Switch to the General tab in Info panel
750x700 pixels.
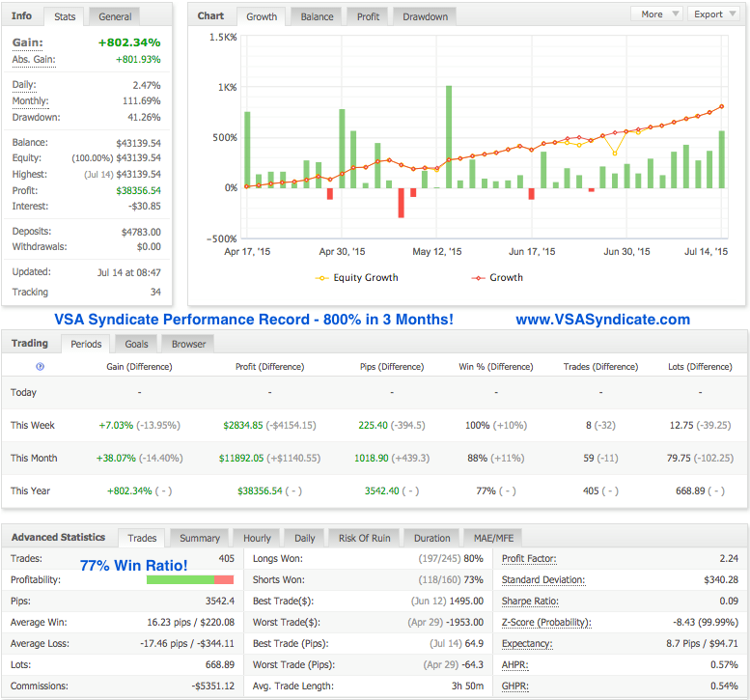[116, 16]
